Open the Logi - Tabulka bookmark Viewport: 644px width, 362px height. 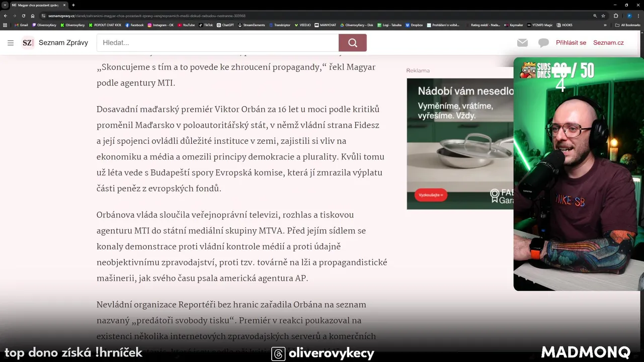[x=389, y=25]
